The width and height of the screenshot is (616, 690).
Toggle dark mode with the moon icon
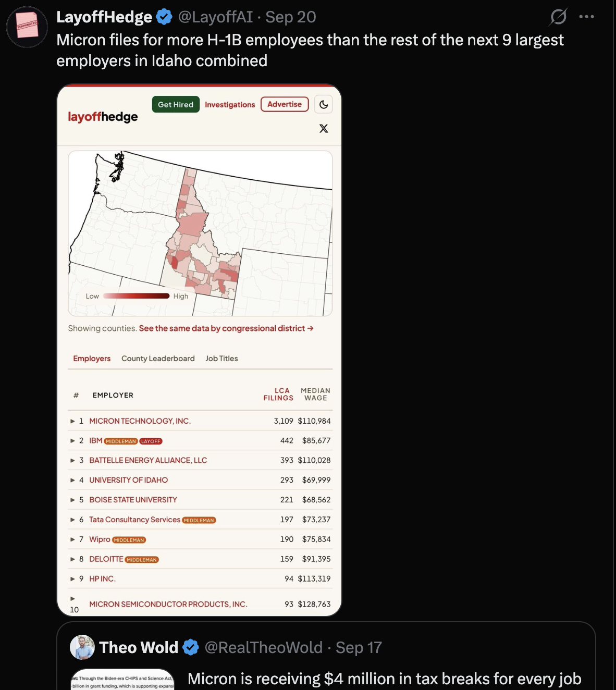(x=324, y=105)
